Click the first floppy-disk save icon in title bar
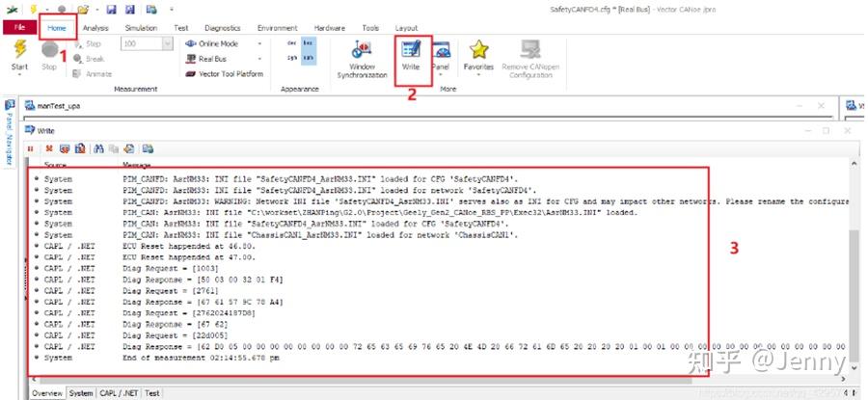 111,10
